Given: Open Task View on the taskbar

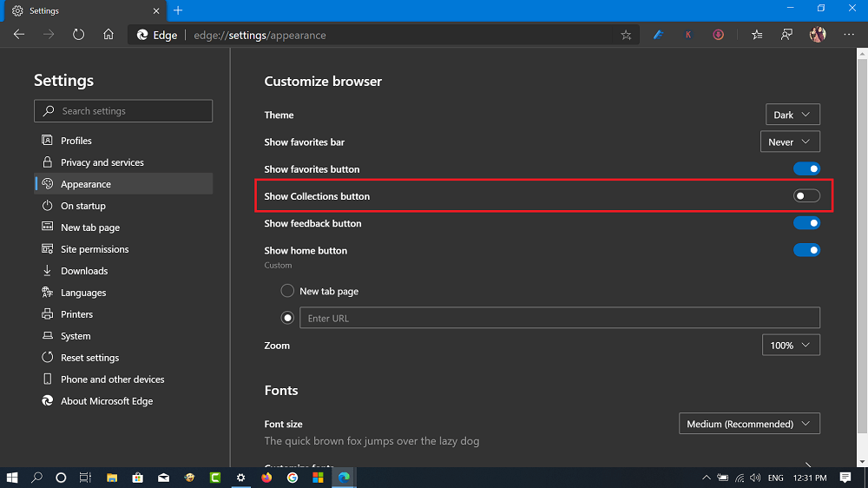Looking at the screenshot, I should [85, 478].
